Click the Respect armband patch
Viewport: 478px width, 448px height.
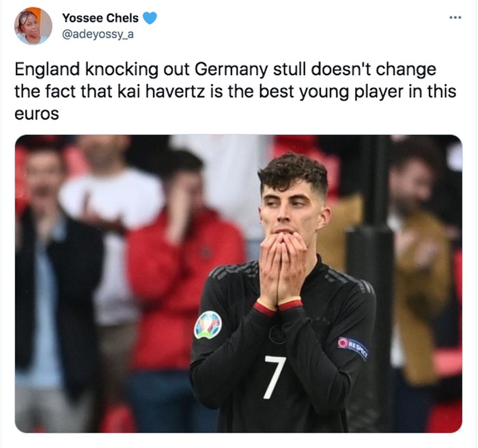353,348
